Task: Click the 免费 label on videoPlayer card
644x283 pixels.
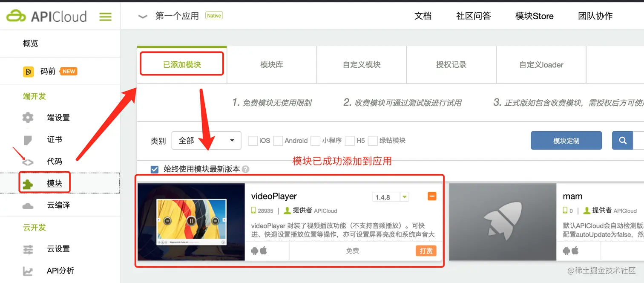Action: click(x=353, y=251)
